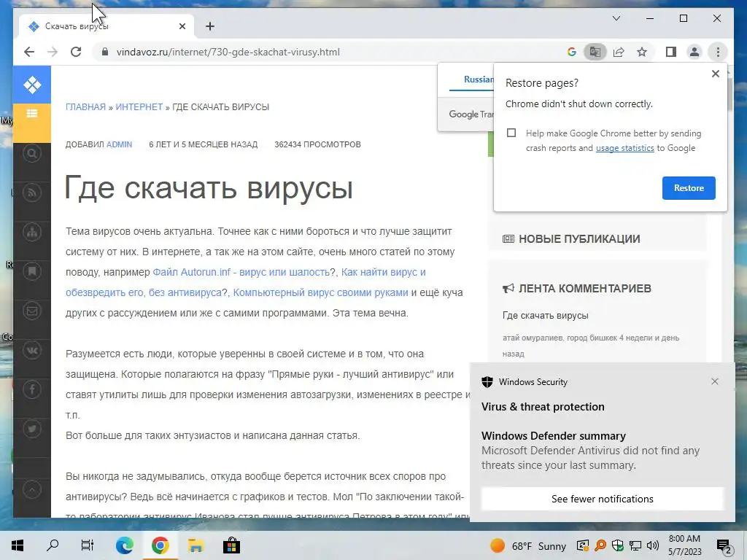Open the 68°F Sunny weather widget

(528, 545)
